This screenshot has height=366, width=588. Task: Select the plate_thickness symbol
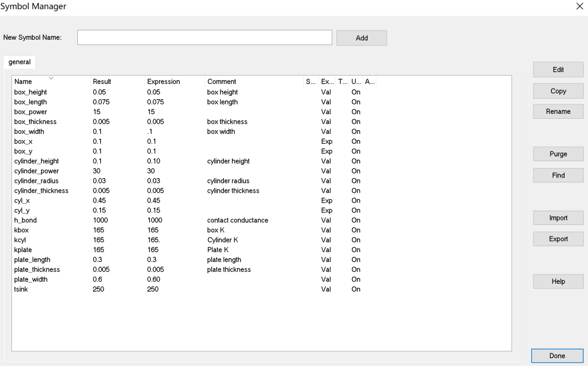pyautogui.click(x=37, y=270)
